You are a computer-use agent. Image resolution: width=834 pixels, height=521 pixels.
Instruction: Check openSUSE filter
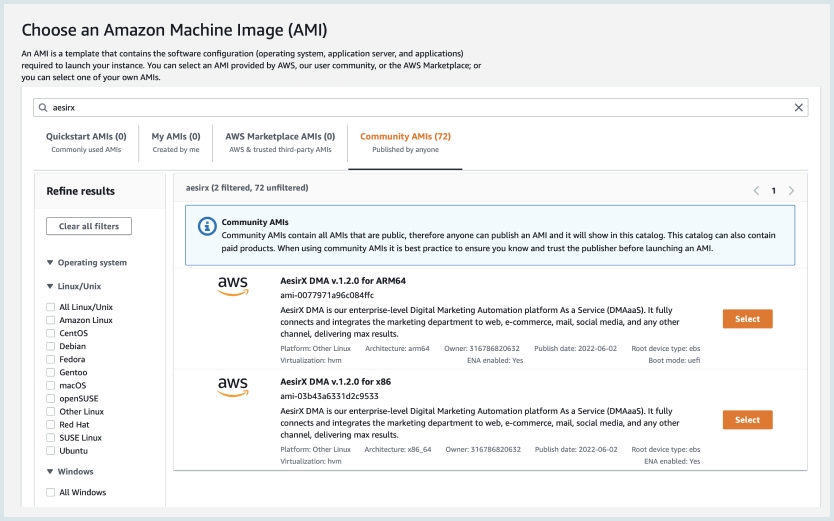tap(51, 398)
